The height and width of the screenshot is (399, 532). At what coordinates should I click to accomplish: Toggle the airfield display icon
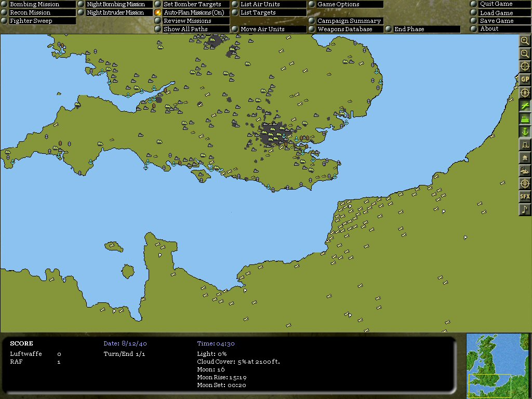click(x=525, y=106)
